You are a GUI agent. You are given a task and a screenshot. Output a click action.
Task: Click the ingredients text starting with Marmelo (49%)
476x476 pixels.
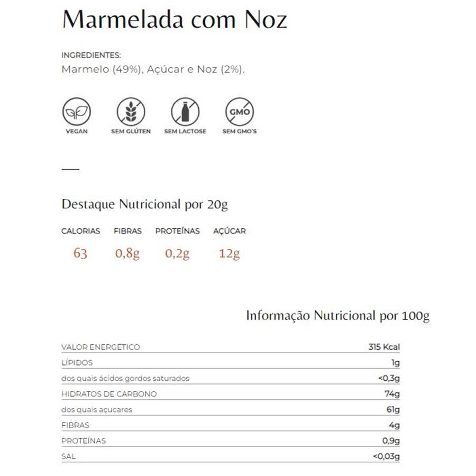pyautogui.click(x=153, y=70)
